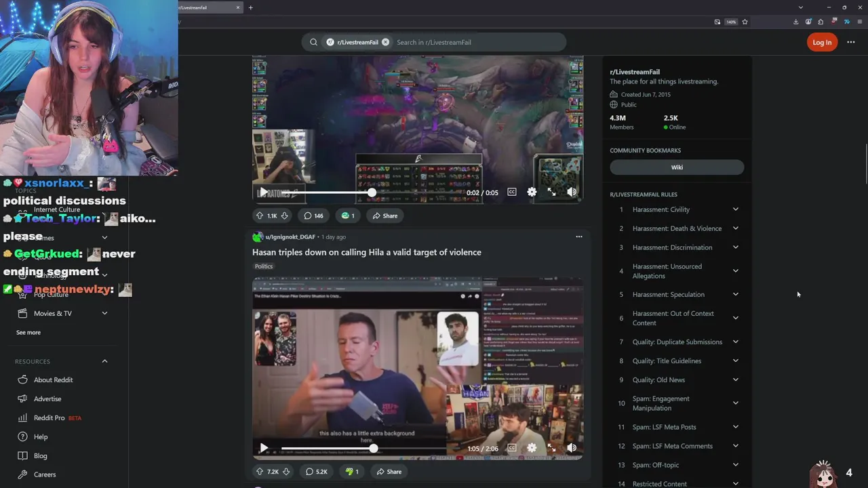Image resolution: width=868 pixels, height=488 pixels.
Task: Upvote the post with 7.2K votes
Action: (x=259, y=472)
